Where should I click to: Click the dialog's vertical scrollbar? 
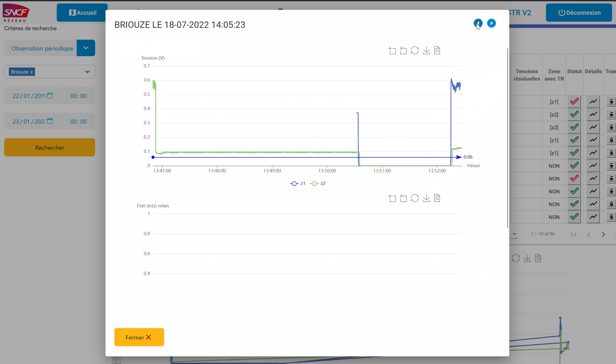tap(507, 138)
